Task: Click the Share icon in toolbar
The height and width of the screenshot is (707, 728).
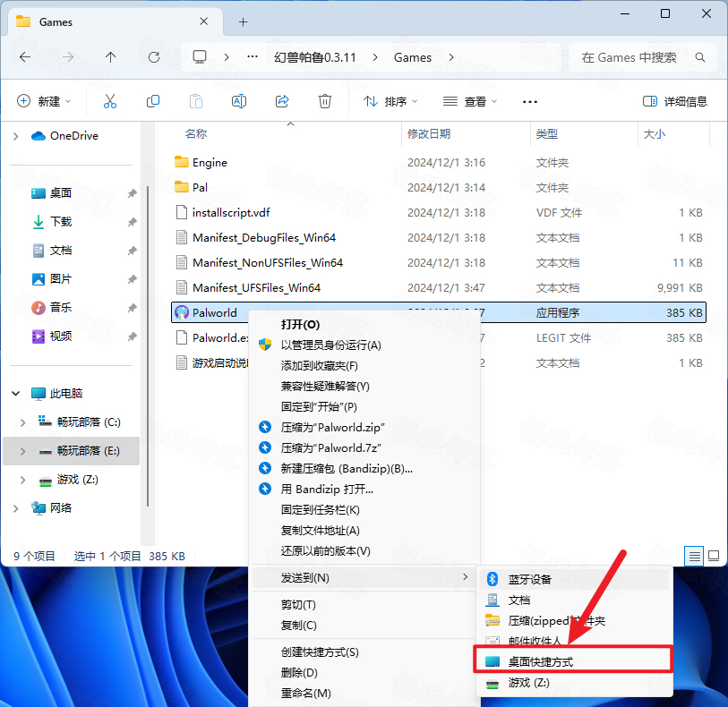Action: 282,101
